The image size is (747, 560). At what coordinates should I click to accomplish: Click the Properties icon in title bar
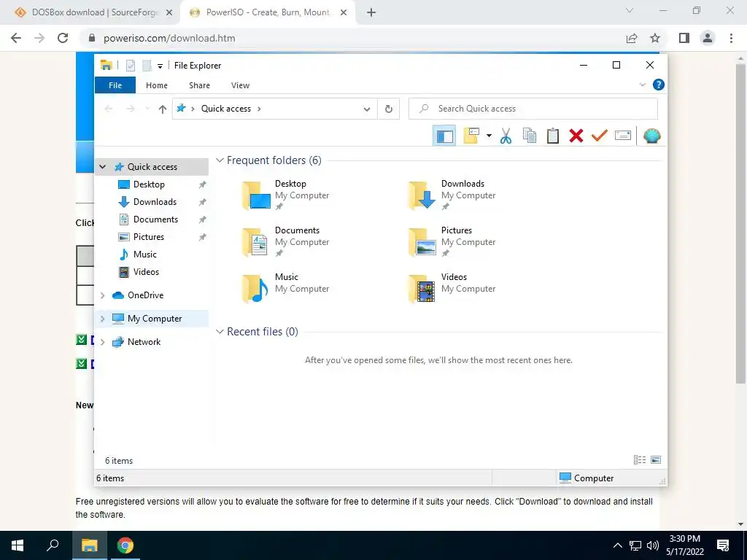coord(131,66)
